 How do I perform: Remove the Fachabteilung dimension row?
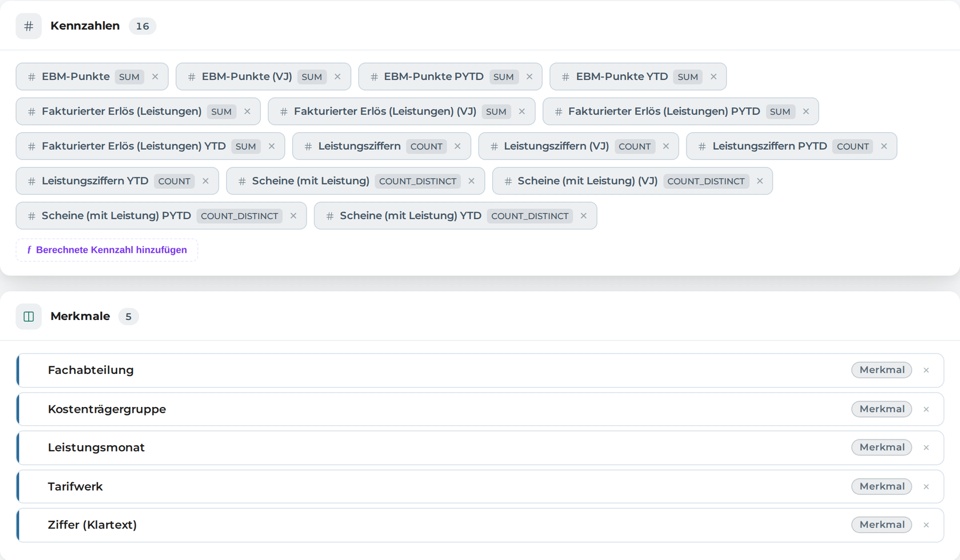(926, 370)
